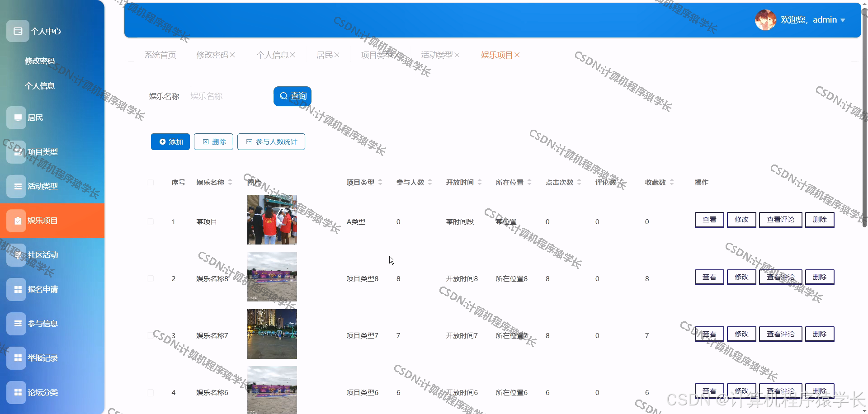
Task: Sort by 点击次数 column arrows
Action: click(x=579, y=182)
